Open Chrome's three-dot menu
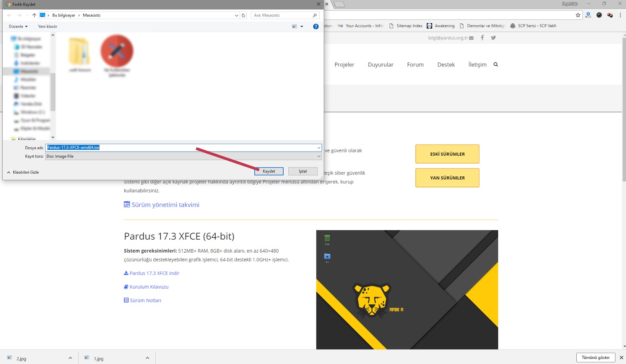626x364 pixels. (620, 15)
